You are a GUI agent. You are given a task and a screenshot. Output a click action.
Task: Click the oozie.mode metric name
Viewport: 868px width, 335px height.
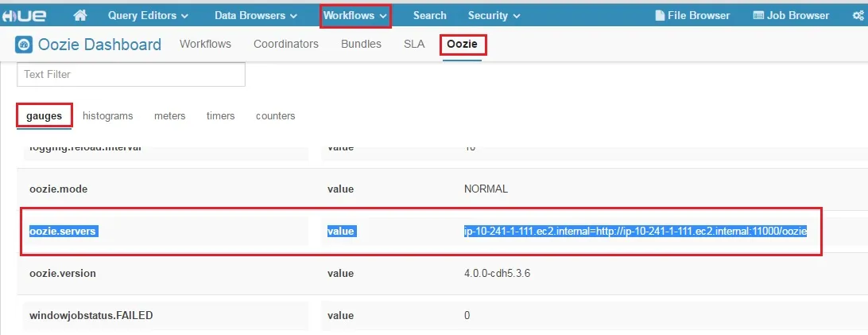pos(58,189)
